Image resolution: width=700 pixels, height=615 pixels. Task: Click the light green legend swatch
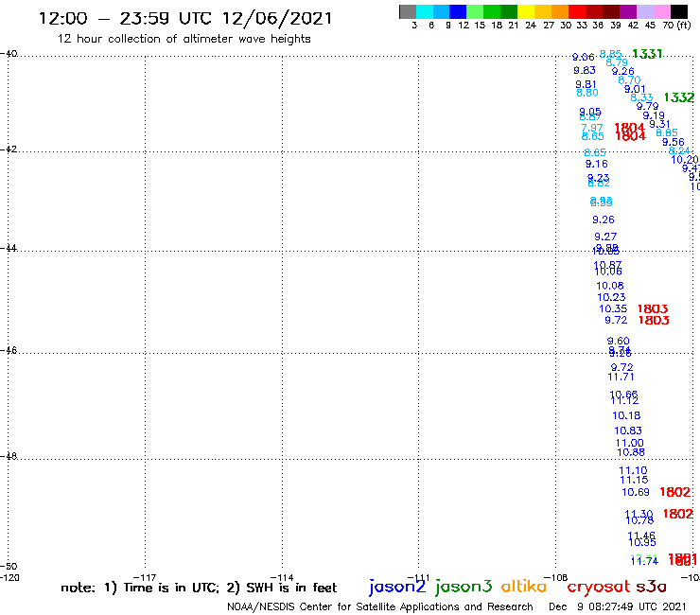tap(475, 11)
